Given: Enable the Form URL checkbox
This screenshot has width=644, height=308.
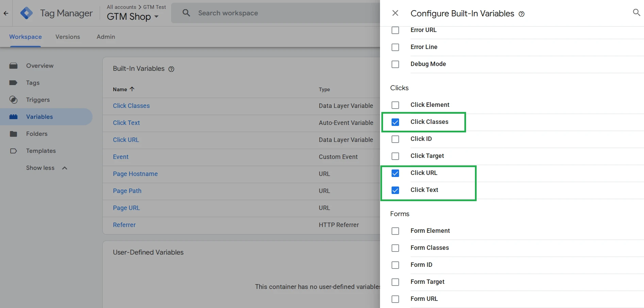Looking at the screenshot, I should [395, 299].
